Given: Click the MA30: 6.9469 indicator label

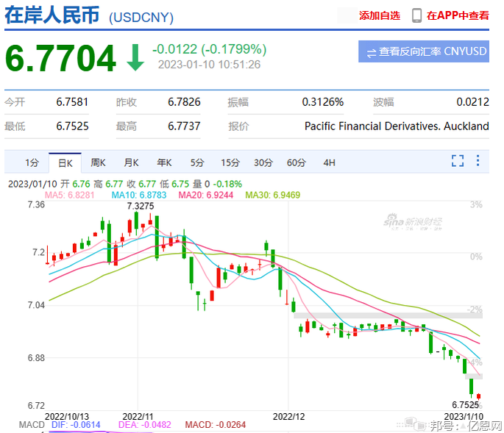Looking at the screenshot, I should [272, 195].
